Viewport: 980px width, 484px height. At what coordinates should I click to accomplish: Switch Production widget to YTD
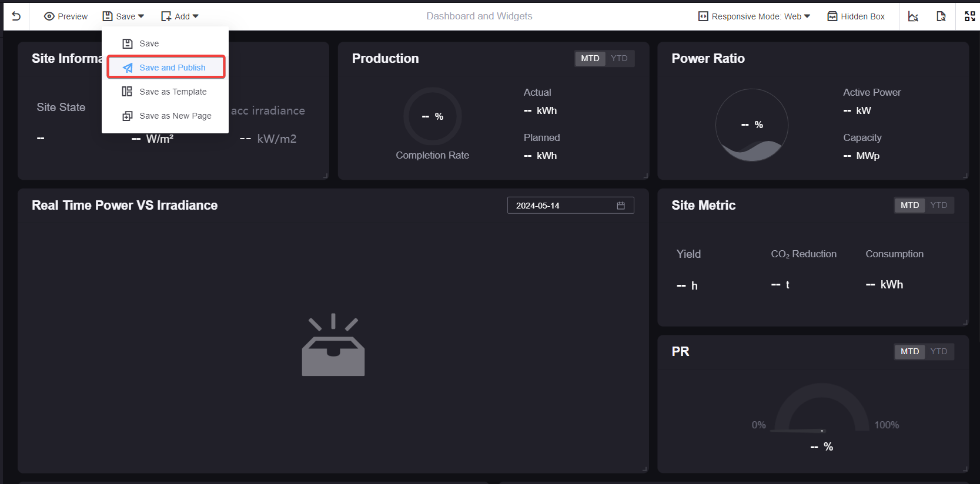click(x=619, y=58)
